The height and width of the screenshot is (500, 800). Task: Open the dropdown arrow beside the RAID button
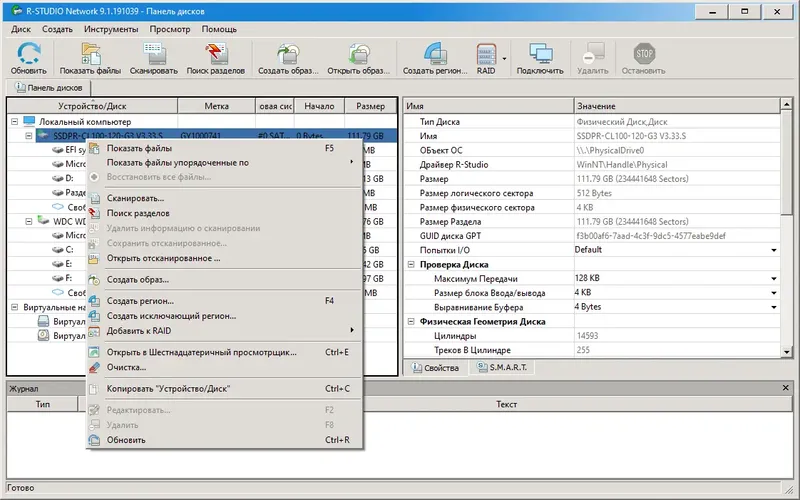click(x=504, y=59)
